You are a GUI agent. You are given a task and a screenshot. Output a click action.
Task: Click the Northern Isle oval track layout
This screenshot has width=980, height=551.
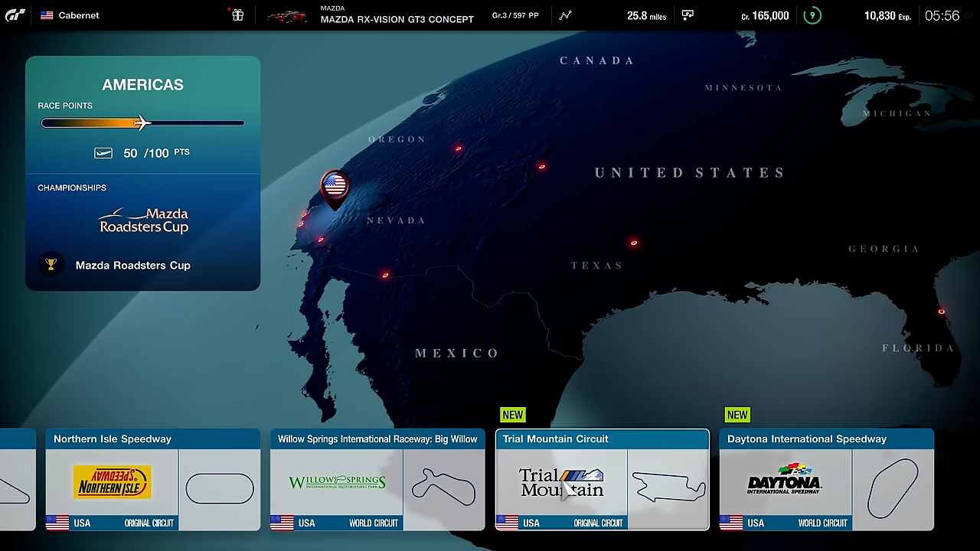(219, 489)
